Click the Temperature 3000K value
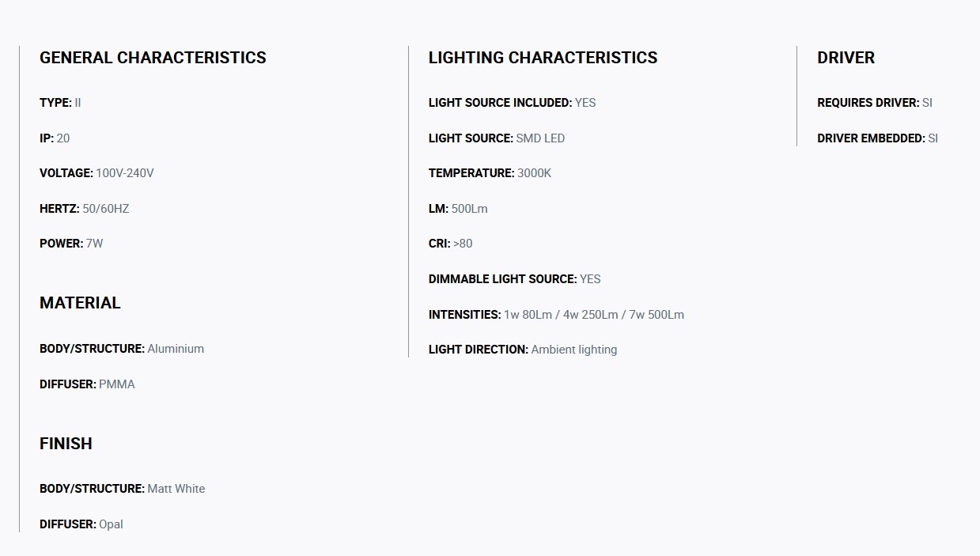 tap(534, 173)
